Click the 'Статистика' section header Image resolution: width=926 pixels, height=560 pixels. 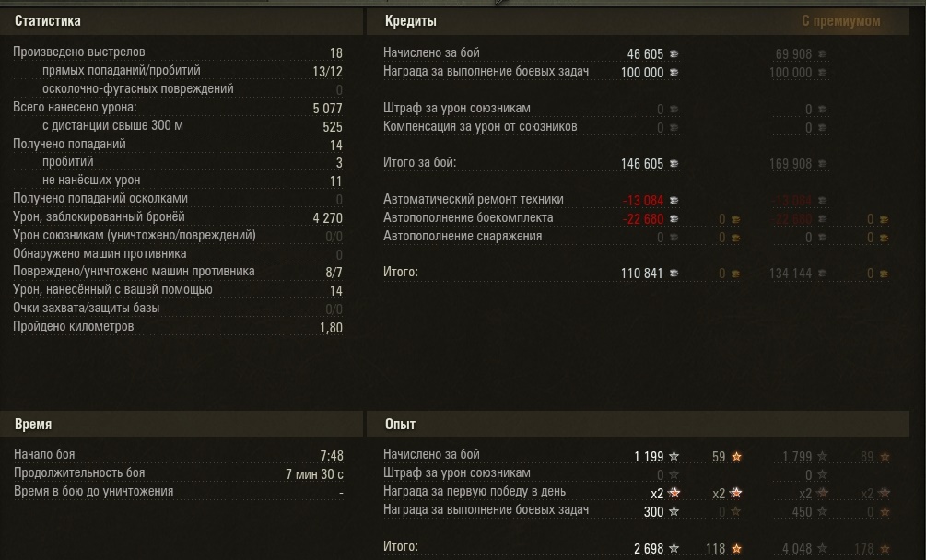(47, 20)
